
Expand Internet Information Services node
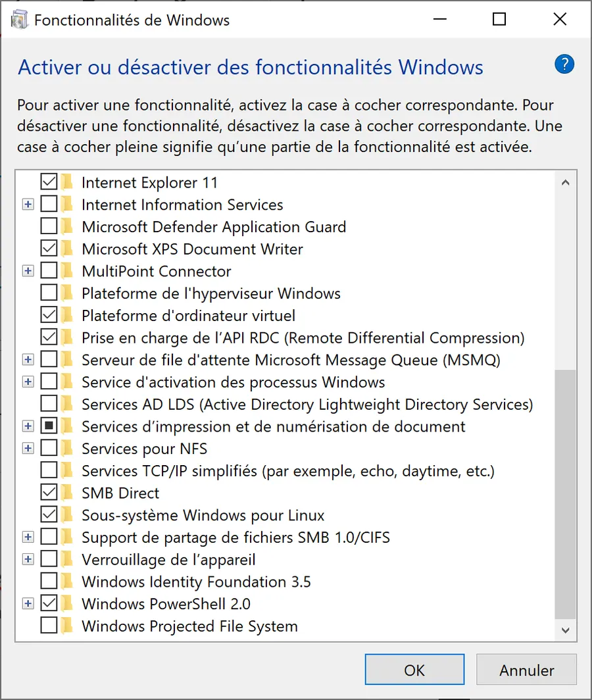[x=28, y=205]
